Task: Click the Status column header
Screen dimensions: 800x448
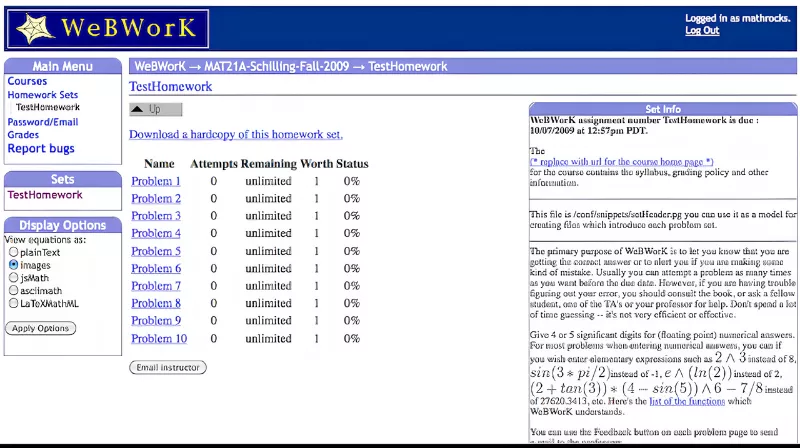Action: click(352, 164)
